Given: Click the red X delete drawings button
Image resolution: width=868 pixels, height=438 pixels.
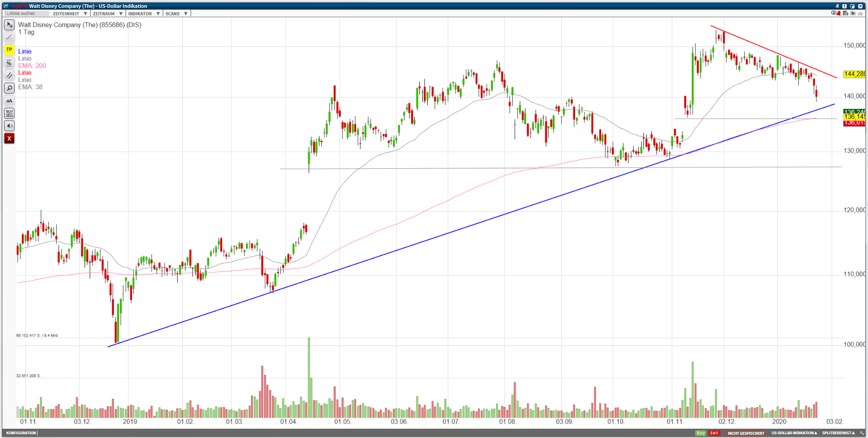Looking at the screenshot, I should (x=9, y=138).
